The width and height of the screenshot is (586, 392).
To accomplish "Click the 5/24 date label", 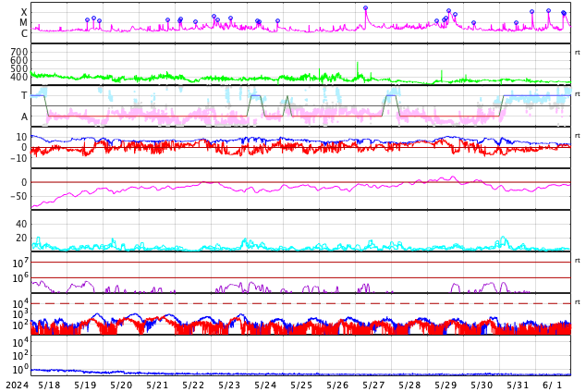I will pos(265,386).
